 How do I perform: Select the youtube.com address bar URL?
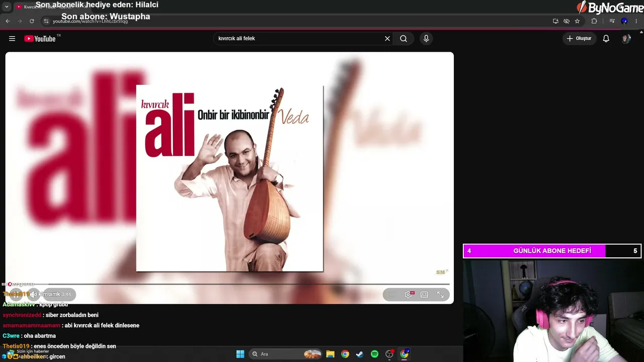pyautogui.click(x=91, y=21)
